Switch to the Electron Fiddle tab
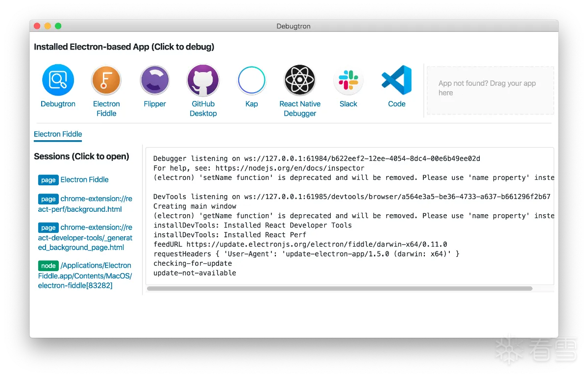The width and height of the screenshot is (588, 377). pyautogui.click(x=58, y=134)
